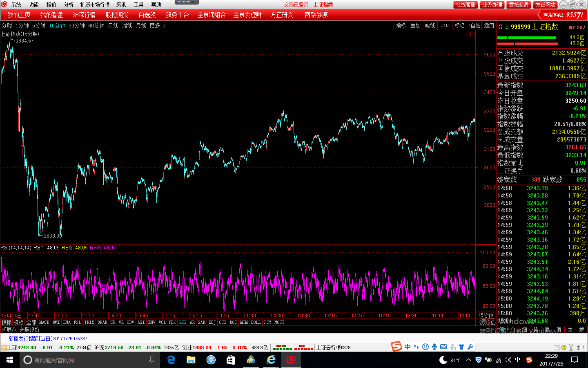The height and width of the screenshot is (368, 588).
Task: Open the 系统 menu
Action: pyautogui.click(x=16, y=4)
